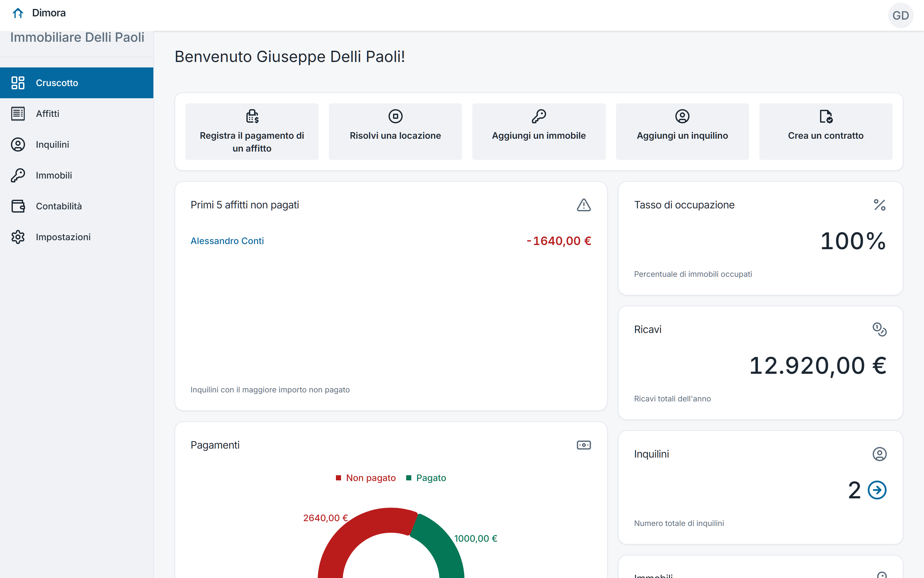The height and width of the screenshot is (578, 924).
Task: Click the person icon on the Inquilini card
Action: [880, 454]
